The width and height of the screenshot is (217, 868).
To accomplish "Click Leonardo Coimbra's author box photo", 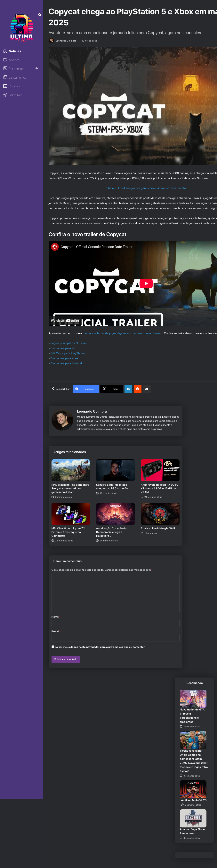I will 62,420.
